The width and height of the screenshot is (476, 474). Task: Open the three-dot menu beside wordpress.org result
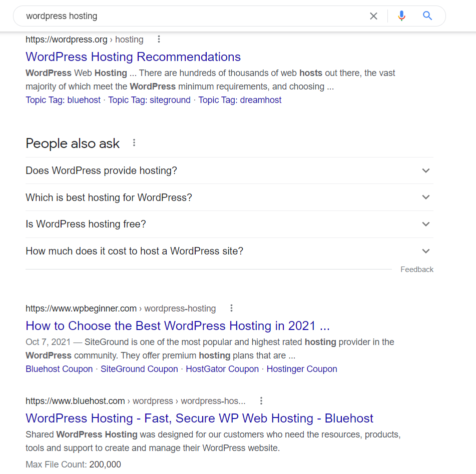[159, 39]
